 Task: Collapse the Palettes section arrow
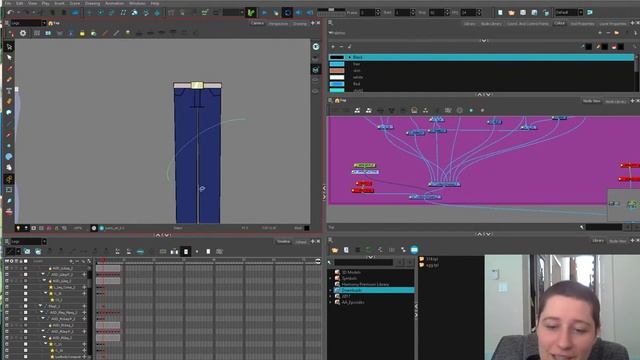(x=331, y=33)
